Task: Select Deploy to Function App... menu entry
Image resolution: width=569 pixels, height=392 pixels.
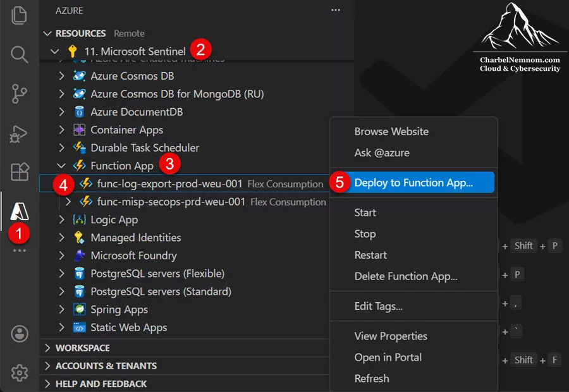Action: [413, 183]
